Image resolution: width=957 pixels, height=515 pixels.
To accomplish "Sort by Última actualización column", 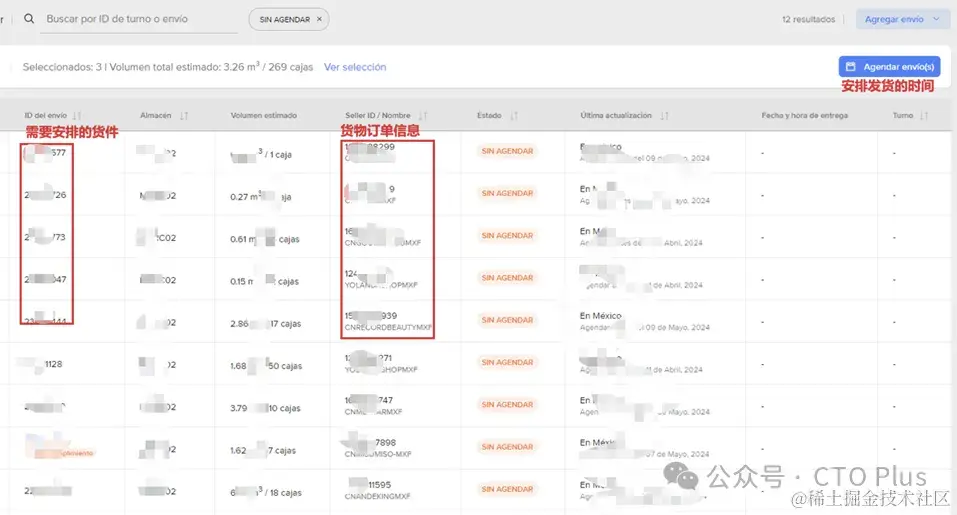I will pos(664,115).
